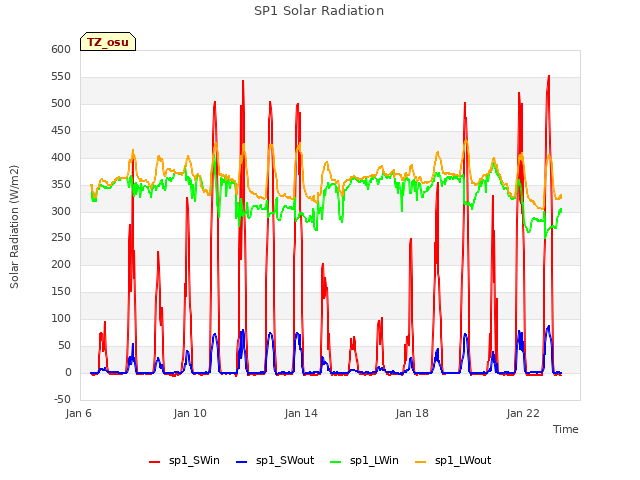
Task: Click the 0 y-axis tick label
Action: 68,372
